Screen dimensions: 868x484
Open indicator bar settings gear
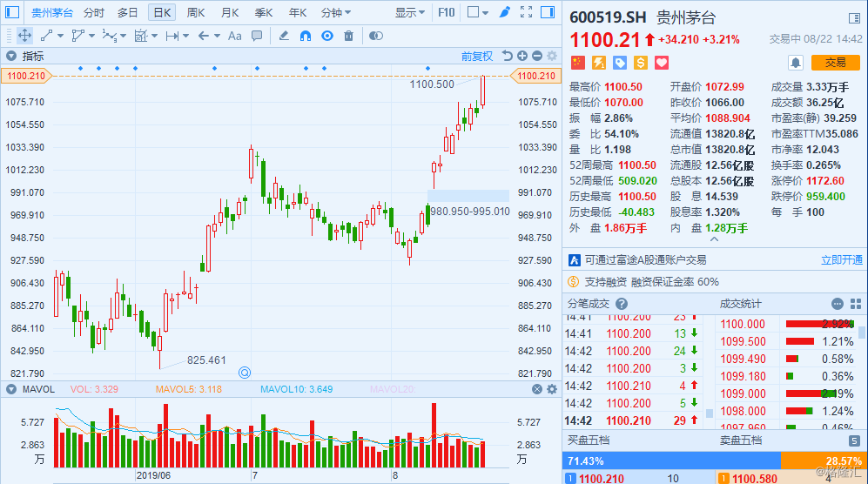[x=552, y=56]
